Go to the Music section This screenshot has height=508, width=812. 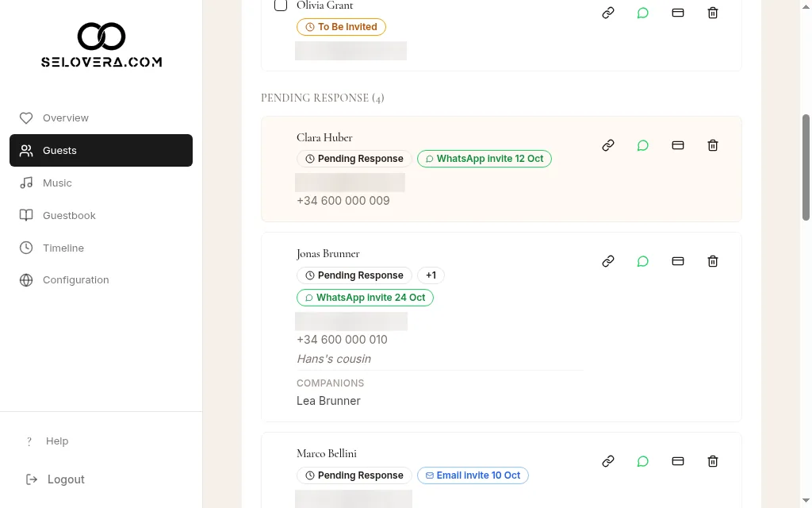pos(101,183)
